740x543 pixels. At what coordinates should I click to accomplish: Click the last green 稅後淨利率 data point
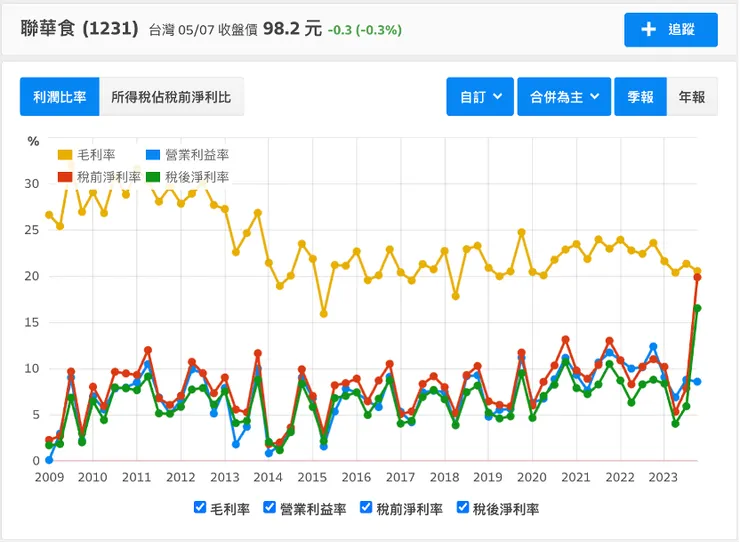(697, 308)
